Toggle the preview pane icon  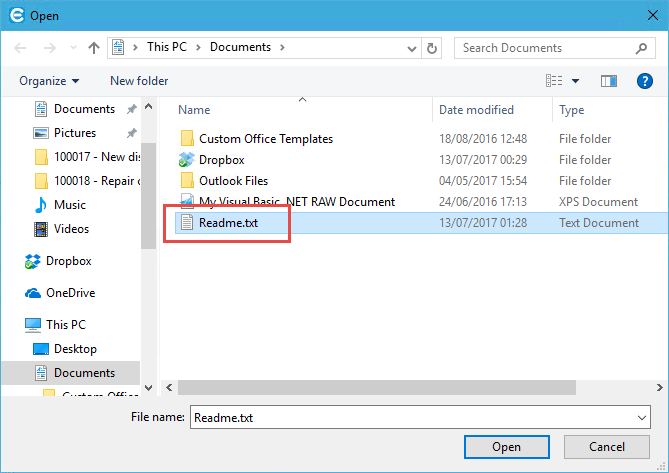[x=608, y=81]
